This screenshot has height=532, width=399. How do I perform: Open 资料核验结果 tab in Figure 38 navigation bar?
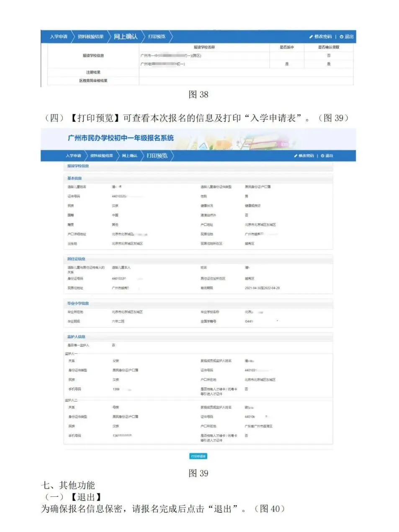click(90, 37)
